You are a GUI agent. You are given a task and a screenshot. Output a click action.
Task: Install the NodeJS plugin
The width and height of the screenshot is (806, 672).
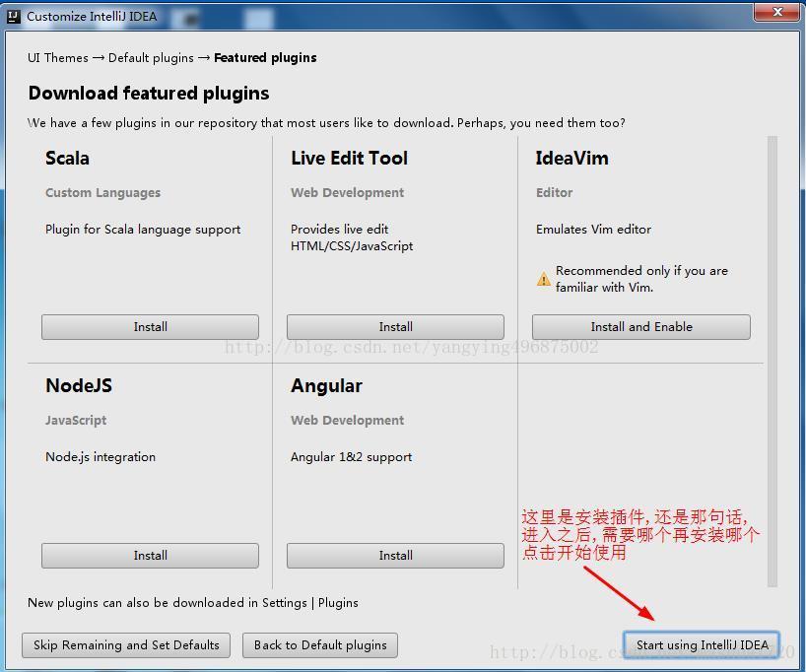point(149,555)
